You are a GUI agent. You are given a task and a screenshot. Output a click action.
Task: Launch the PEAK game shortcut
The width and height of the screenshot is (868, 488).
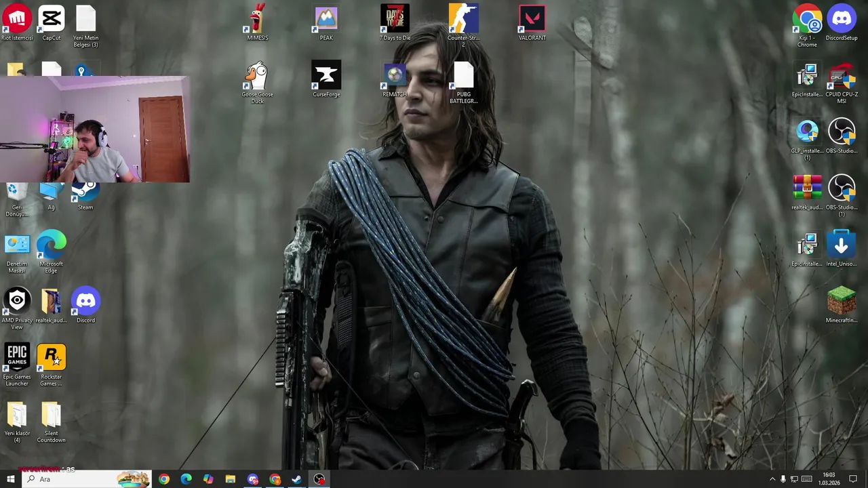click(326, 22)
